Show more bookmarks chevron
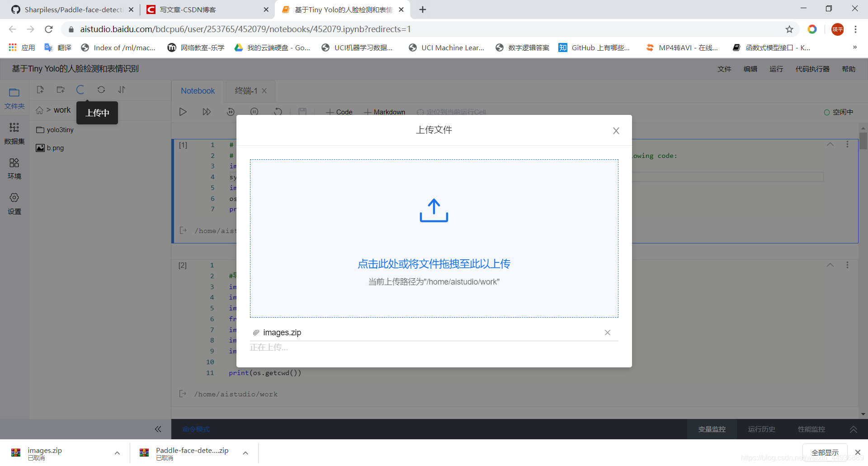Screen dimensions: 868x466 (x=854, y=48)
